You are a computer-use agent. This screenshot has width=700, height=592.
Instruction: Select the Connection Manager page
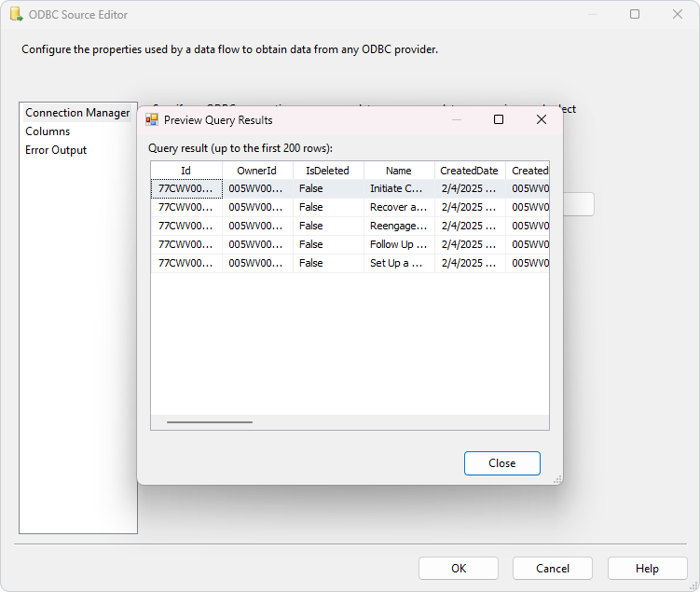pos(77,113)
